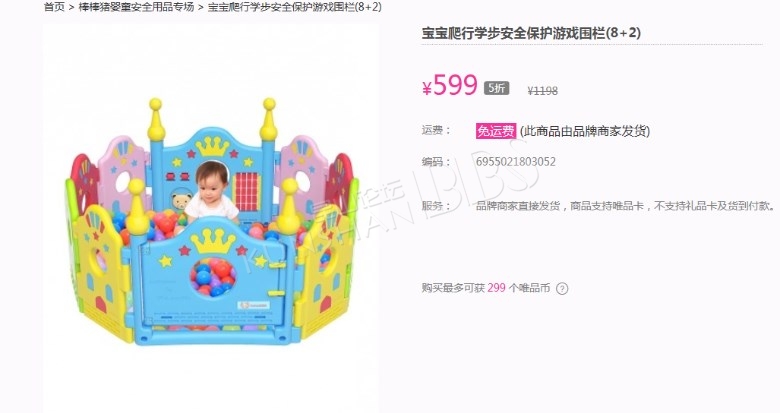The height and width of the screenshot is (413, 780).
Task: Click the question mark help icon beside 唯品币
Action: point(562,288)
